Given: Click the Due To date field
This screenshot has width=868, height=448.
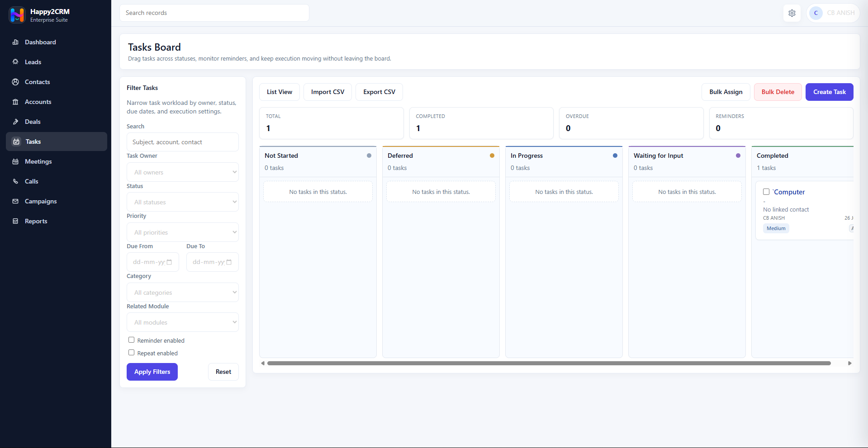Looking at the screenshot, I should [x=213, y=262].
